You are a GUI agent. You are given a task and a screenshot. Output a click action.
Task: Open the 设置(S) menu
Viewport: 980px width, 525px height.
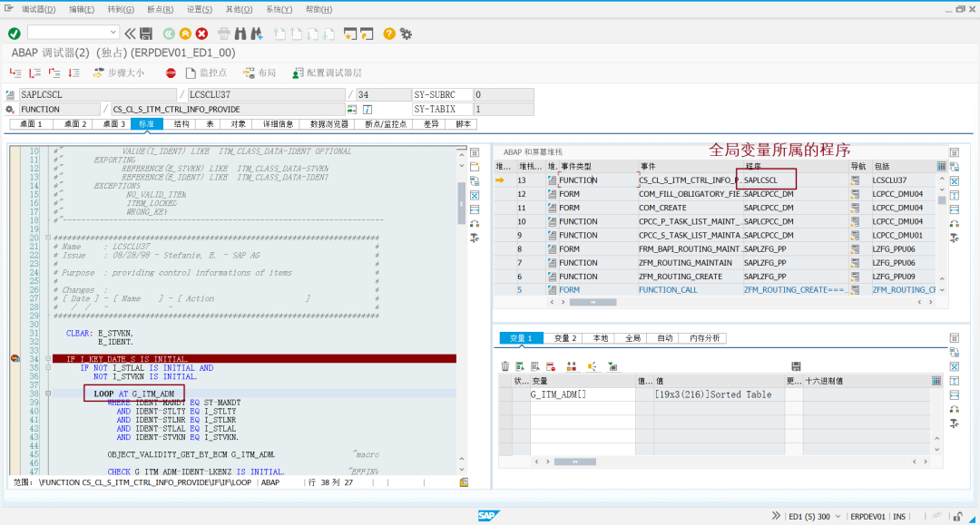coord(200,9)
